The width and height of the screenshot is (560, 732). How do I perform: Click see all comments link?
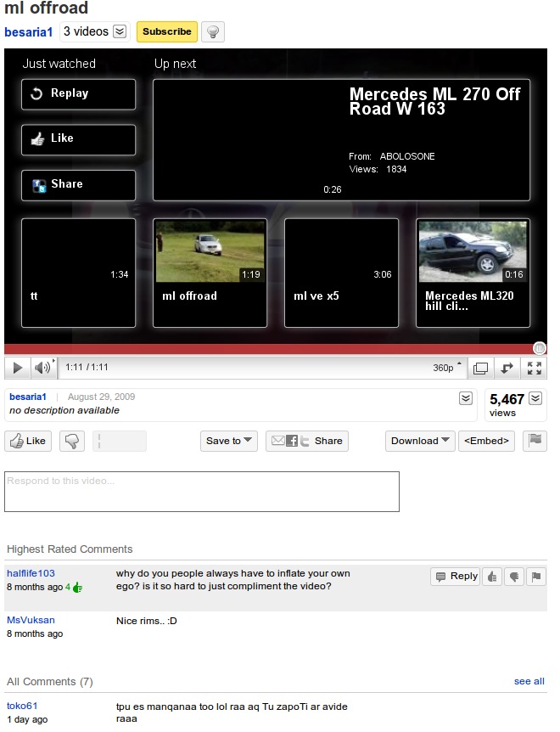529,682
